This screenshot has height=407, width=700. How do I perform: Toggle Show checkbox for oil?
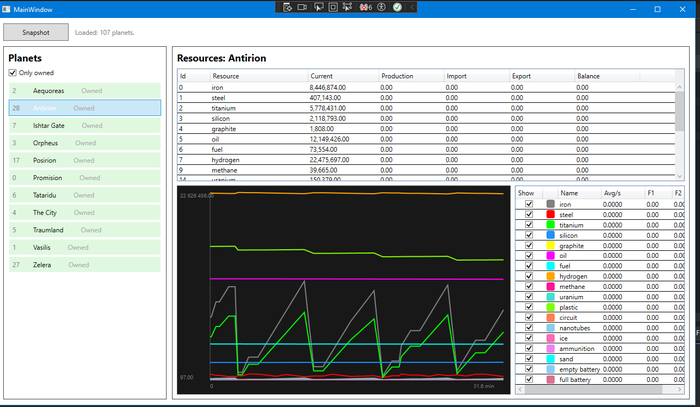[x=529, y=255]
